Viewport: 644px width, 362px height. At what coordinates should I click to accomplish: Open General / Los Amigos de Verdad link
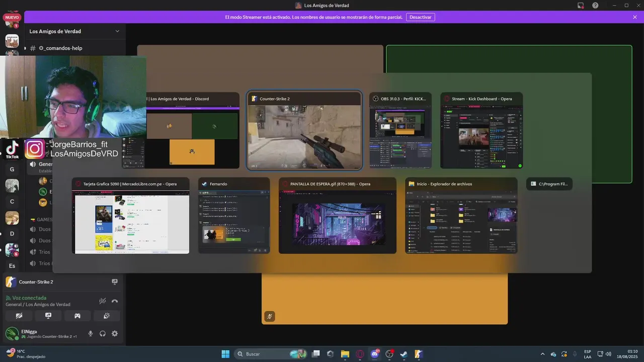(38, 305)
